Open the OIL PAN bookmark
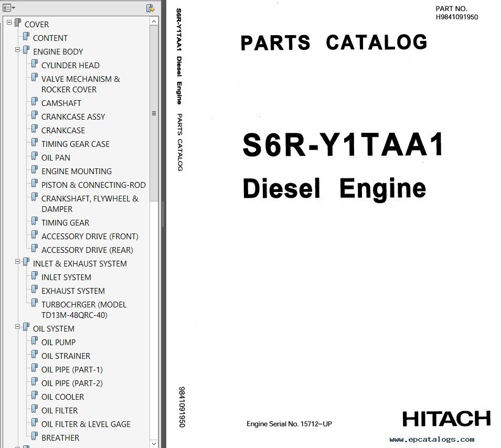The height and width of the screenshot is (448, 501). click(x=56, y=158)
